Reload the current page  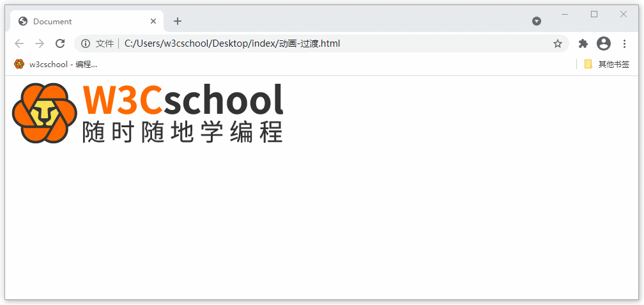[x=60, y=43]
